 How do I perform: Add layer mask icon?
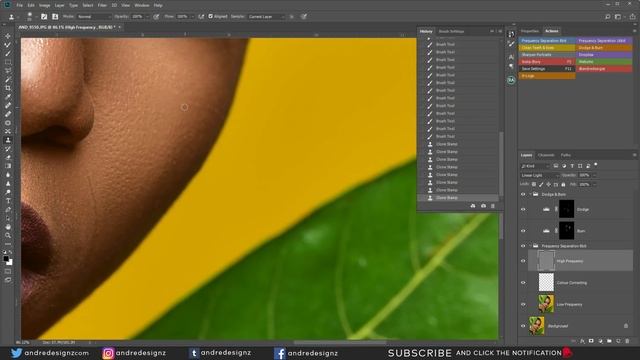pyautogui.click(x=591, y=341)
